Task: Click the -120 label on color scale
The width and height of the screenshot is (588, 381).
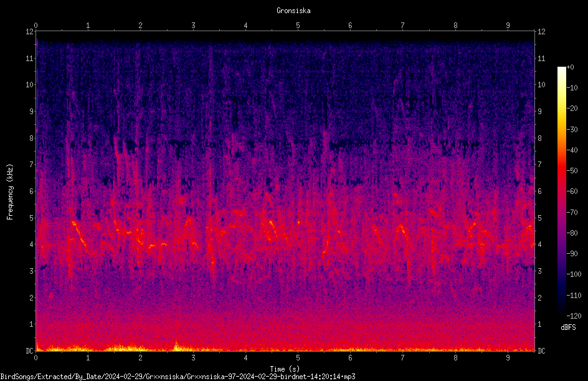Action: point(574,316)
